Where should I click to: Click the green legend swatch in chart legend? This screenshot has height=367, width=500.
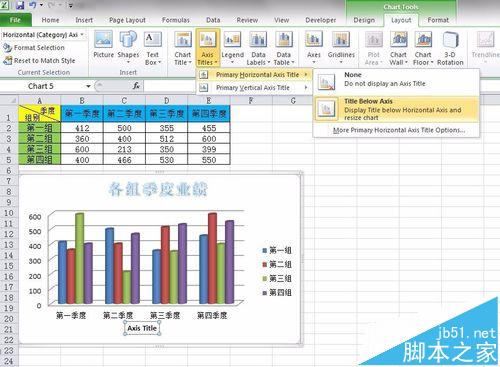[265, 278]
